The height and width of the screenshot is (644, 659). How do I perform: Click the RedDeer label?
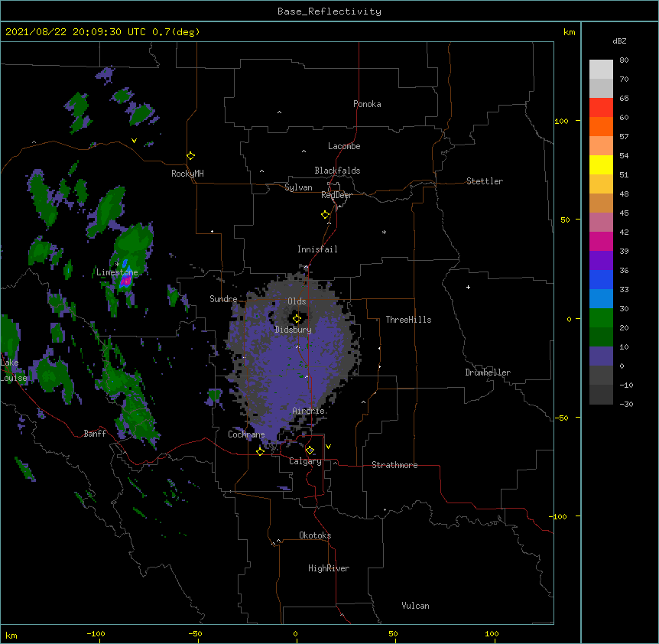[x=336, y=195]
